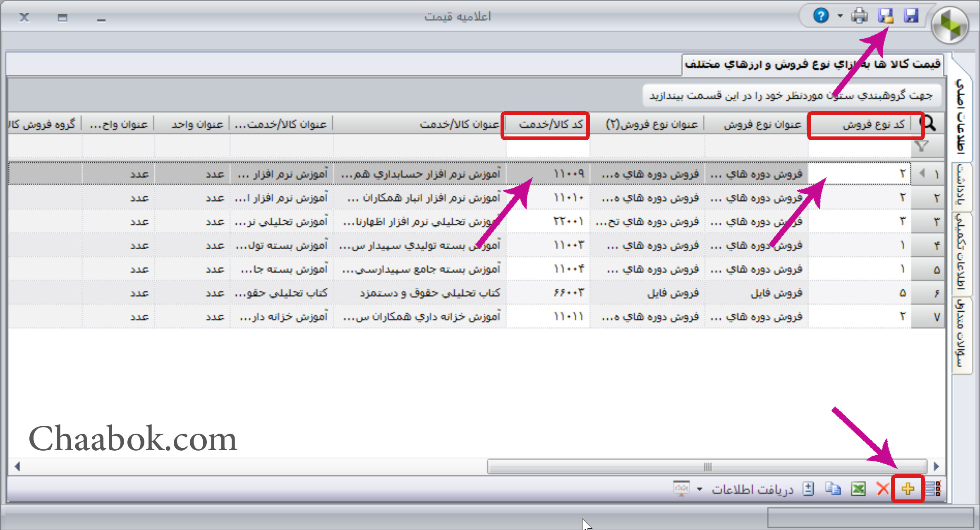Click product code cell ۱۱۰۰۴
The height and width of the screenshot is (530, 980).
pyautogui.click(x=548, y=269)
